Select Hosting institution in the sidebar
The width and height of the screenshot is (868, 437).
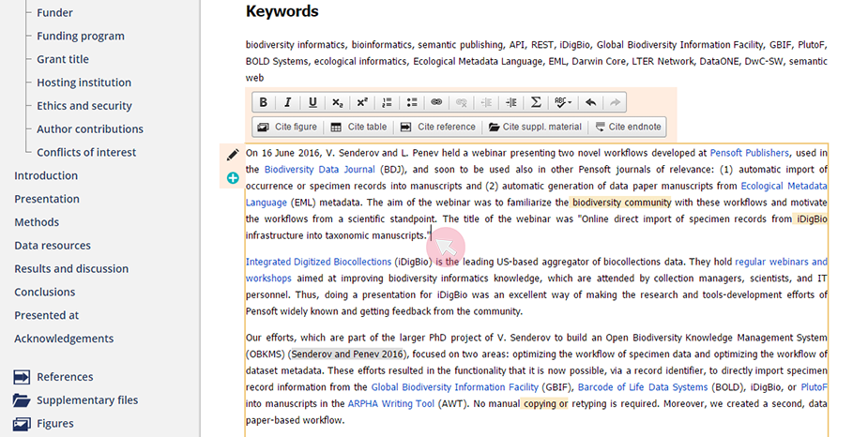[84, 83]
